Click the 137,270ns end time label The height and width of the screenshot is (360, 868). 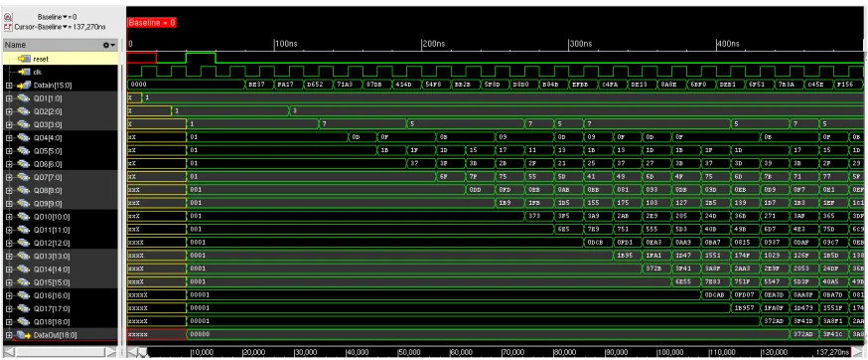tap(832, 352)
